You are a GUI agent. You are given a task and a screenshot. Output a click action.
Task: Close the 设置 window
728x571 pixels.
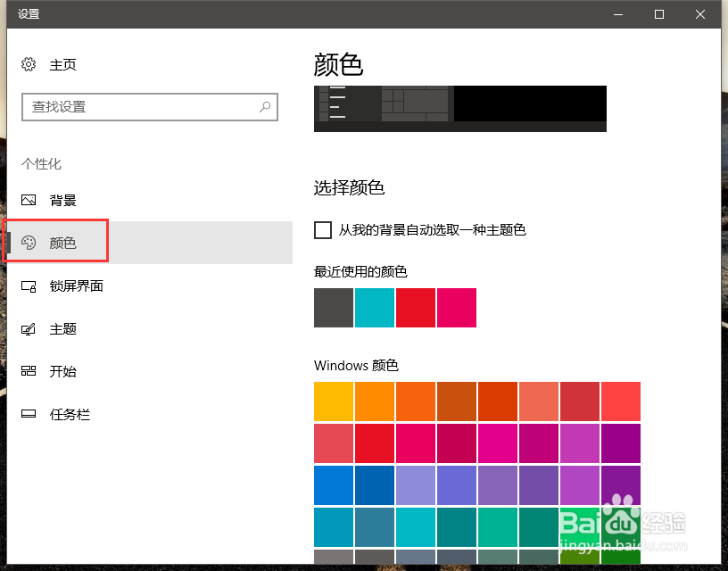point(700,14)
